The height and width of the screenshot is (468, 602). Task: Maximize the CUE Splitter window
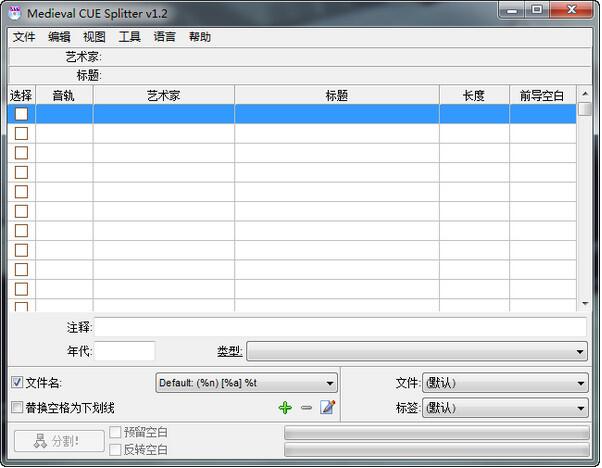[537, 10]
